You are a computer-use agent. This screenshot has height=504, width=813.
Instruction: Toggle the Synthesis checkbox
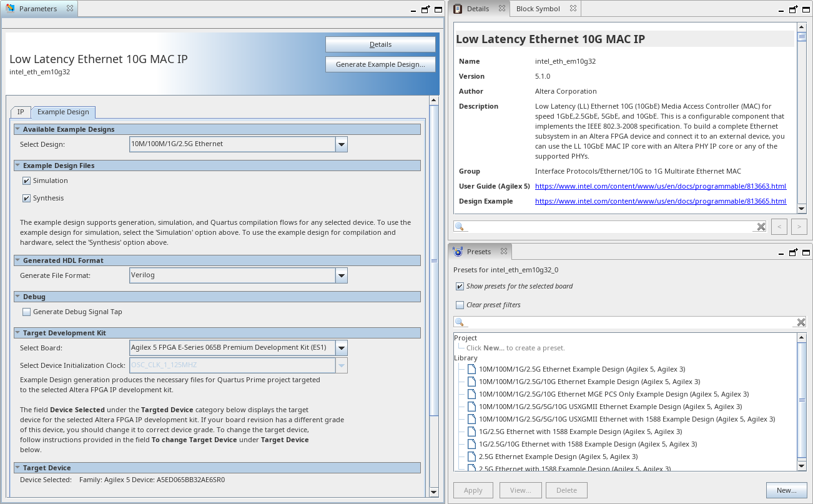click(26, 198)
